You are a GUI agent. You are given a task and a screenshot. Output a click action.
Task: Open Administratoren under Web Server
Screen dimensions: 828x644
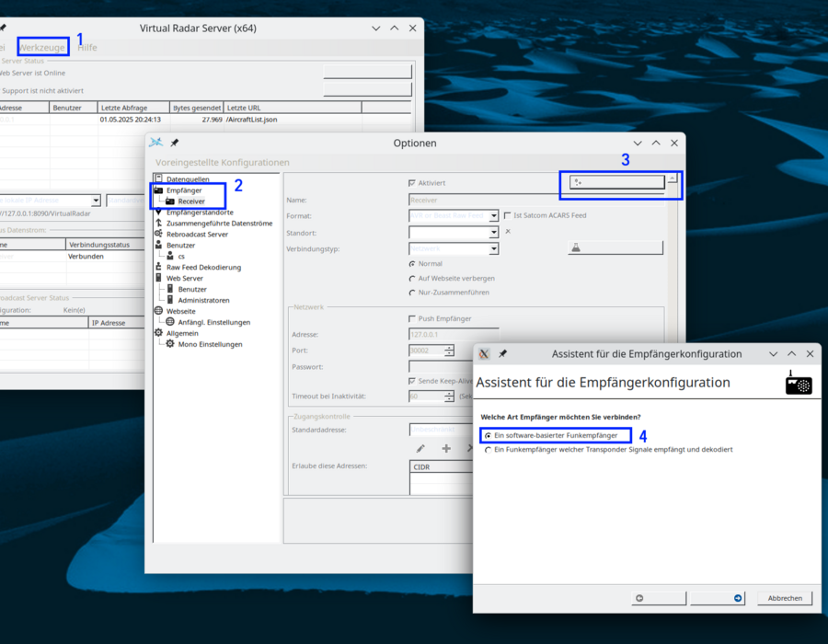click(204, 300)
